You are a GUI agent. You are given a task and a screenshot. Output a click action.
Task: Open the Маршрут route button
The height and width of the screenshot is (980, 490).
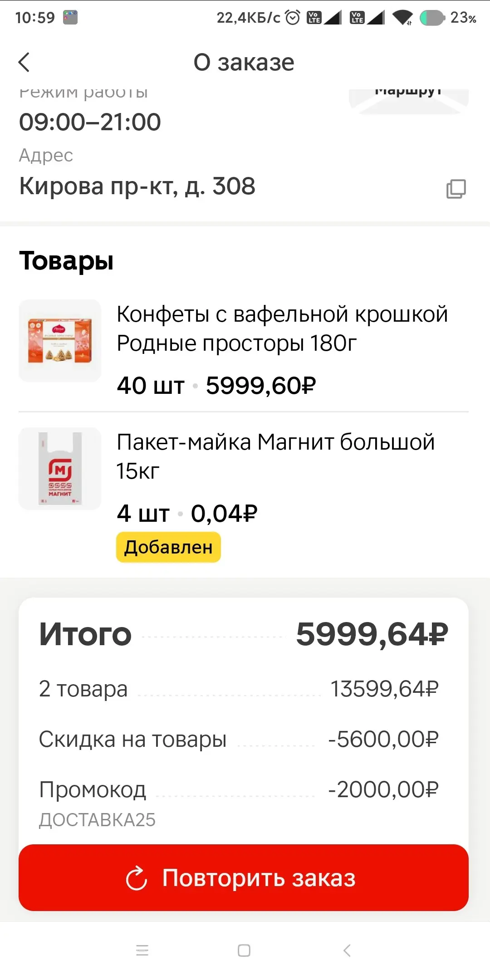coord(409,99)
